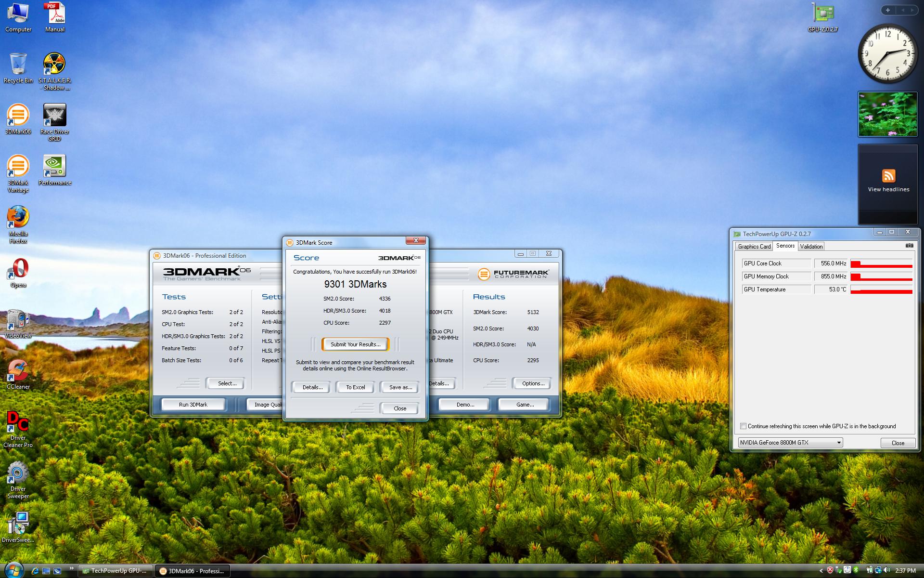Click the GPU Temperature 53.0 °C value
The width and height of the screenshot is (924, 578).
coord(831,289)
